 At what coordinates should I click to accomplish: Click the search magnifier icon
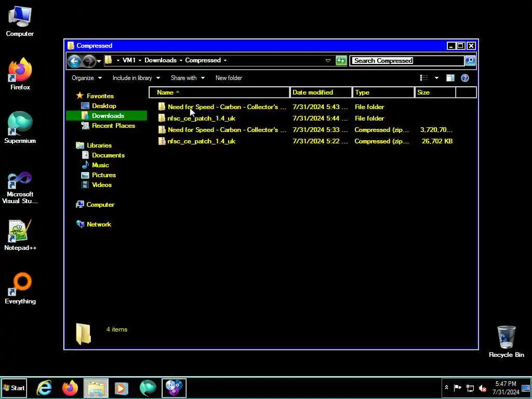pos(470,61)
